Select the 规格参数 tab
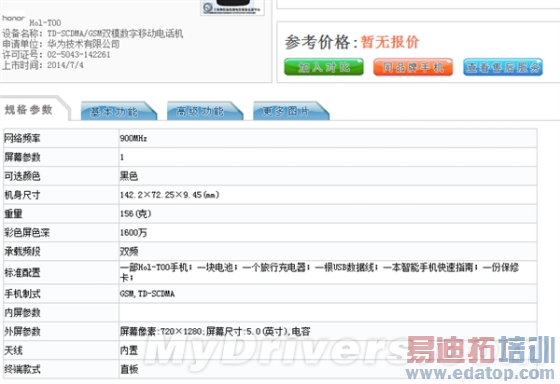The height and width of the screenshot is (384, 560). click(x=29, y=110)
